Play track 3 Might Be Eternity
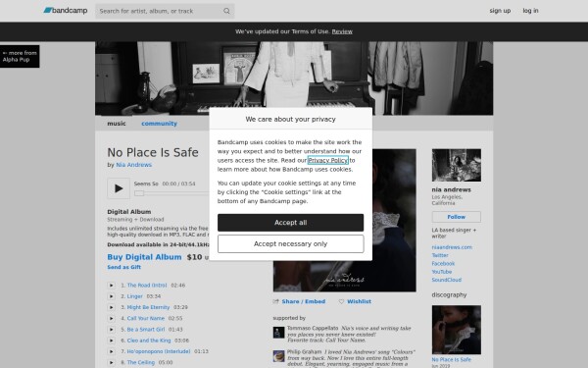The width and height of the screenshot is (588, 368). click(112, 307)
